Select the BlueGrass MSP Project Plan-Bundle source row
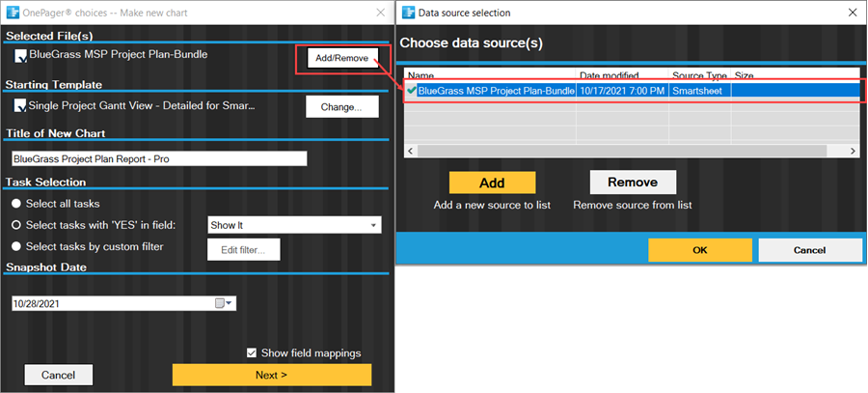The height and width of the screenshot is (393, 868). click(632, 91)
